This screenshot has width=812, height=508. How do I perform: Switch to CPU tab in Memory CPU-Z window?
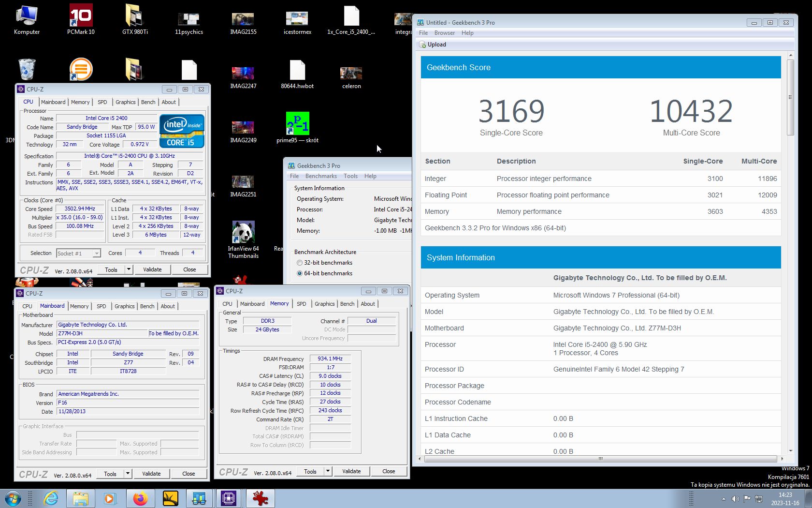pos(227,304)
